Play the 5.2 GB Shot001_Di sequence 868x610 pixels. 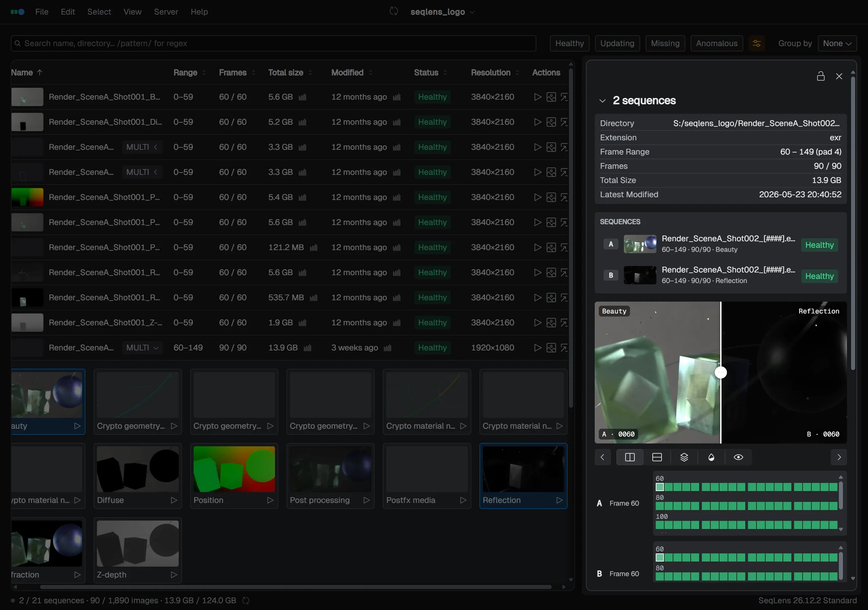537,122
